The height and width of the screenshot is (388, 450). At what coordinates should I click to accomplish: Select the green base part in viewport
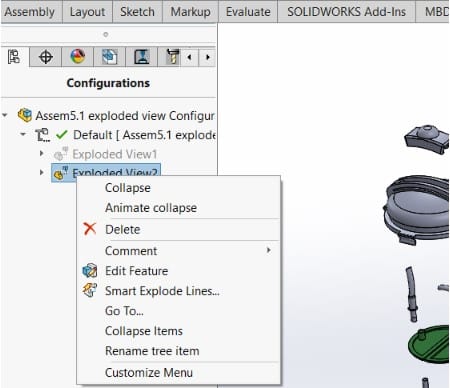430,344
